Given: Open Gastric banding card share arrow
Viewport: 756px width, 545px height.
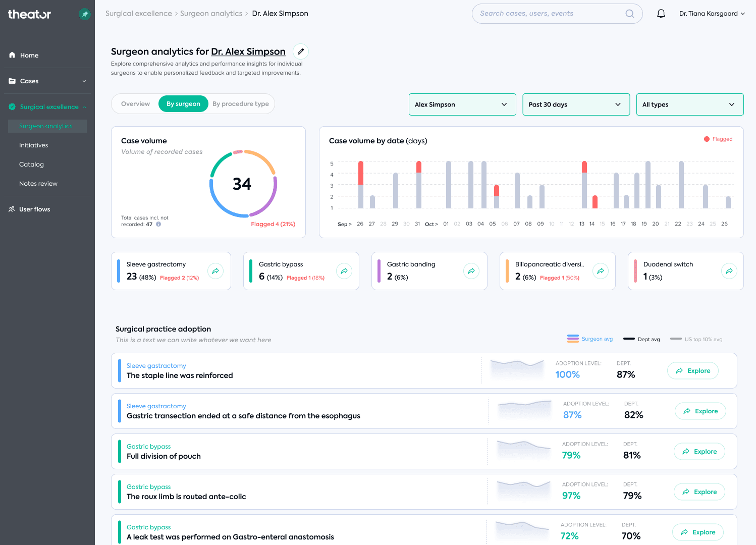Looking at the screenshot, I should pyautogui.click(x=471, y=271).
